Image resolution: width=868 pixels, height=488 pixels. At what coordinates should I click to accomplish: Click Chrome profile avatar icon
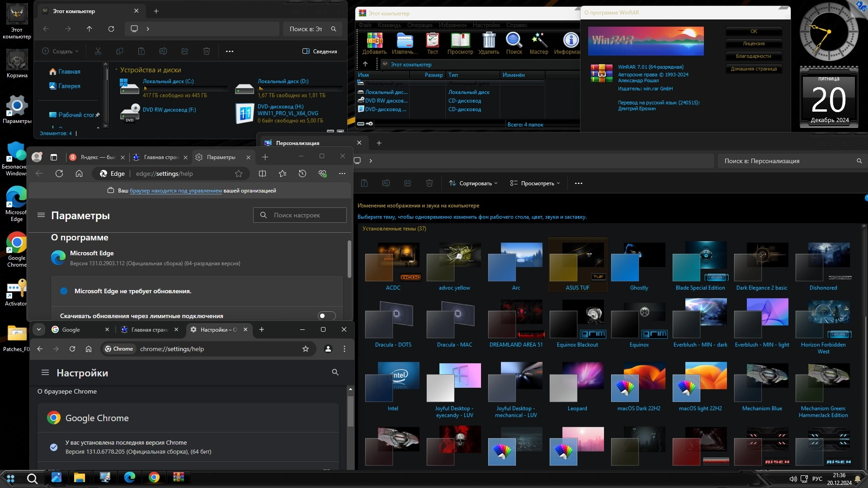pos(328,349)
